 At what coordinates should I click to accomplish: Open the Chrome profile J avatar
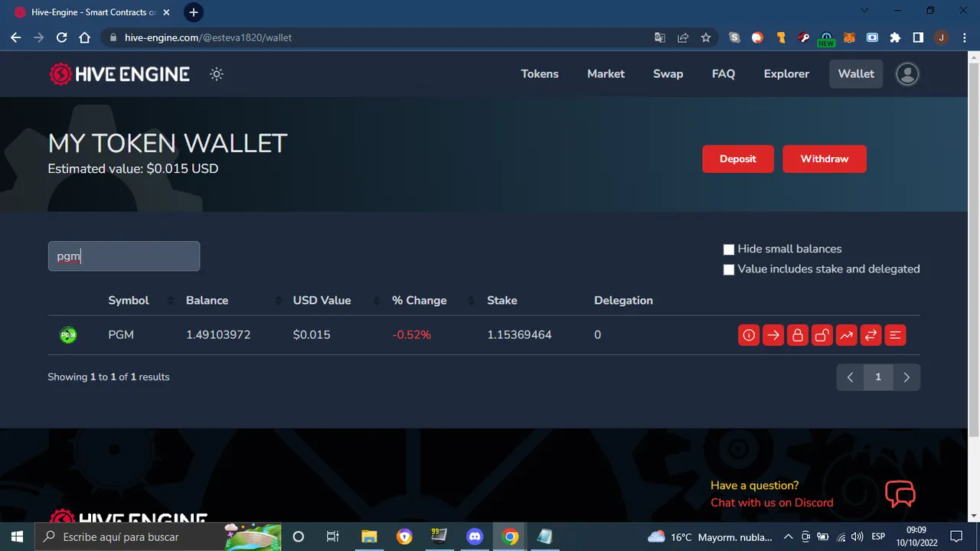(x=941, y=37)
